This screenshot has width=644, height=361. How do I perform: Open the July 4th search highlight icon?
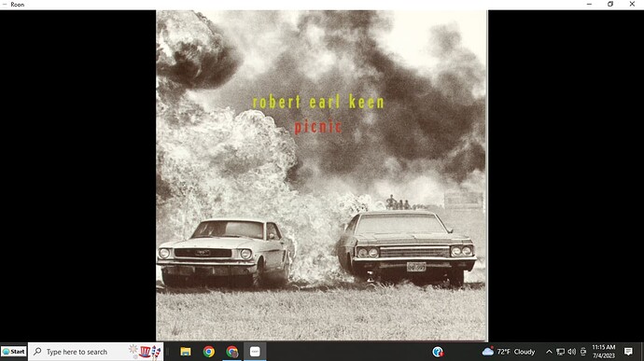[x=145, y=352]
